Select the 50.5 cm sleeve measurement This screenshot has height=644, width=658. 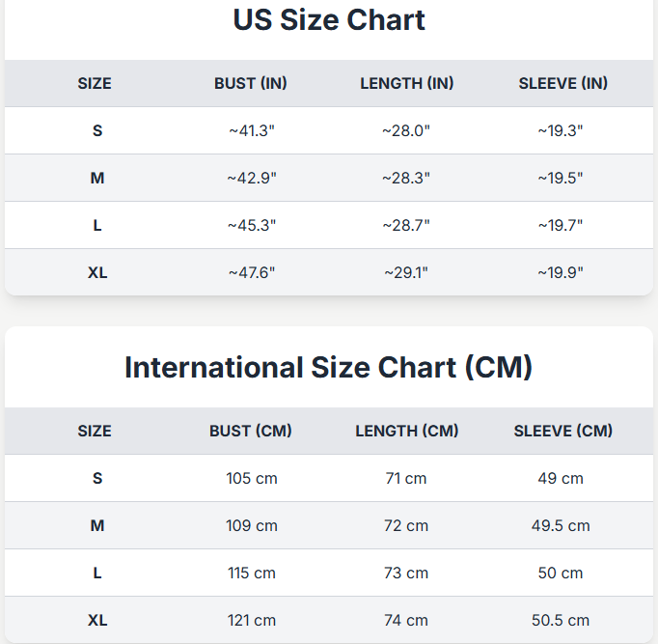coord(561,620)
